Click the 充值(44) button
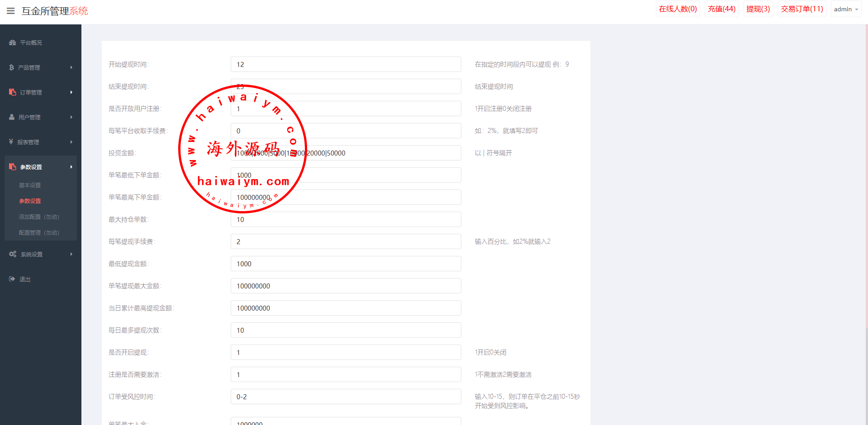This screenshot has height=425, width=868. (721, 9)
